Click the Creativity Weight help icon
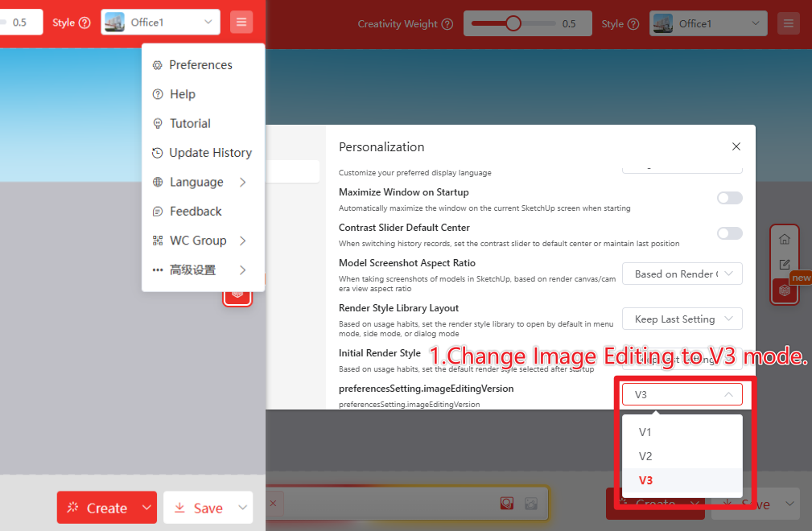812x531 pixels. click(447, 24)
